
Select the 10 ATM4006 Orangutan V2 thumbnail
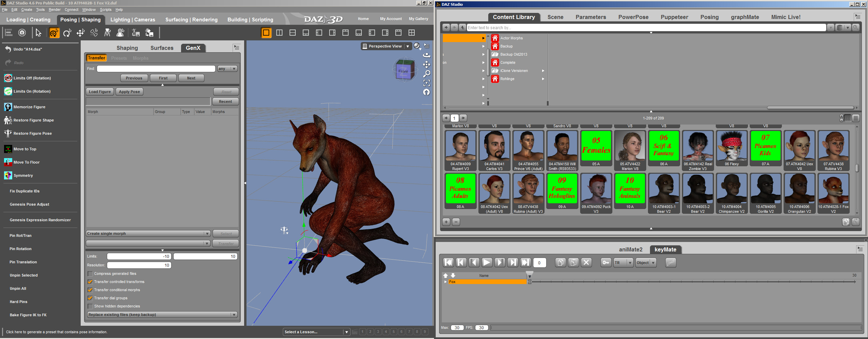tap(800, 193)
